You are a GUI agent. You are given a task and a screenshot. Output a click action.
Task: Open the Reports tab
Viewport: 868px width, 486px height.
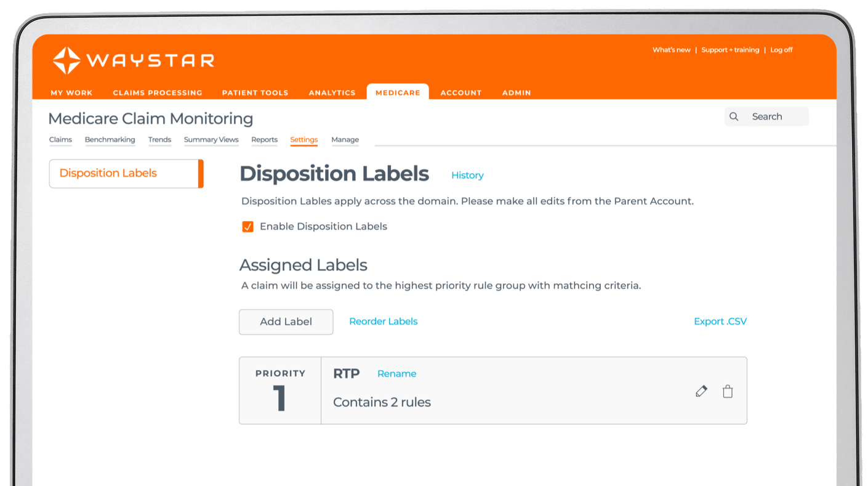tap(264, 140)
